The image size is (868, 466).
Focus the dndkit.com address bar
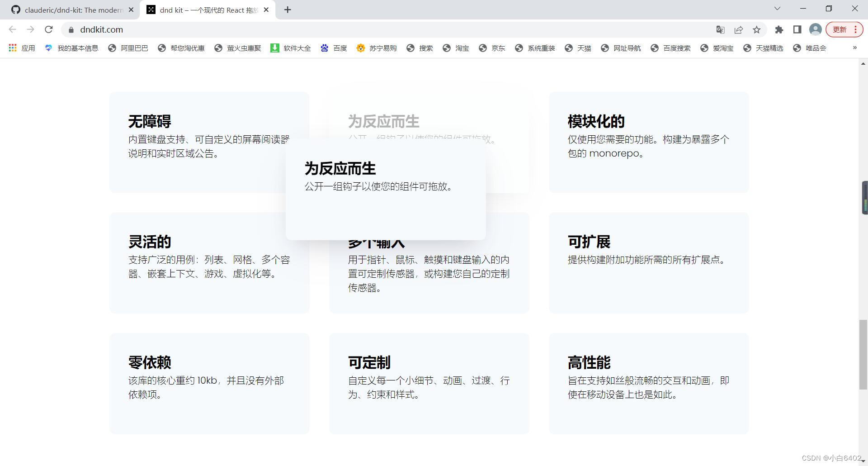click(389, 29)
